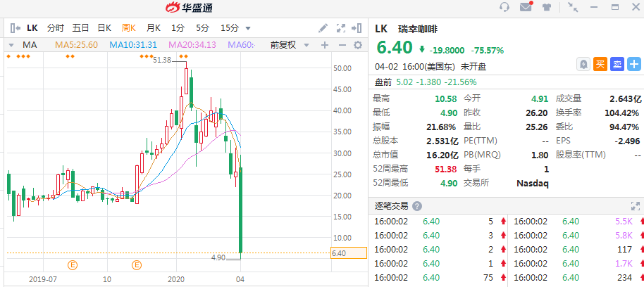Open 逐笔交易 help question mark icon
The height and width of the screenshot is (287, 644).
click(x=417, y=206)
